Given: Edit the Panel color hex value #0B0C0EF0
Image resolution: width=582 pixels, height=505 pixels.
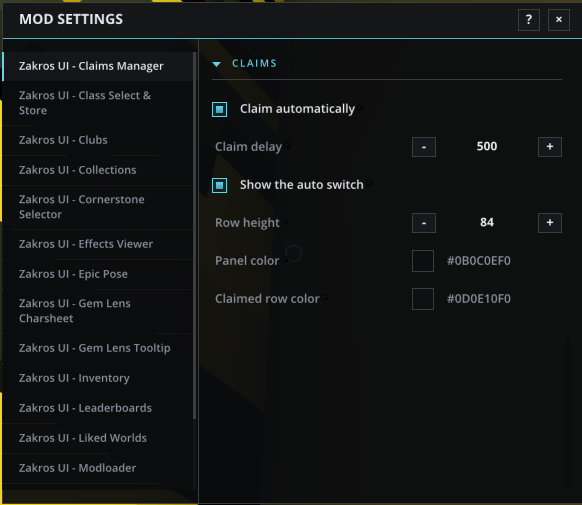Looking at the screenshot, I should [478, 261].
